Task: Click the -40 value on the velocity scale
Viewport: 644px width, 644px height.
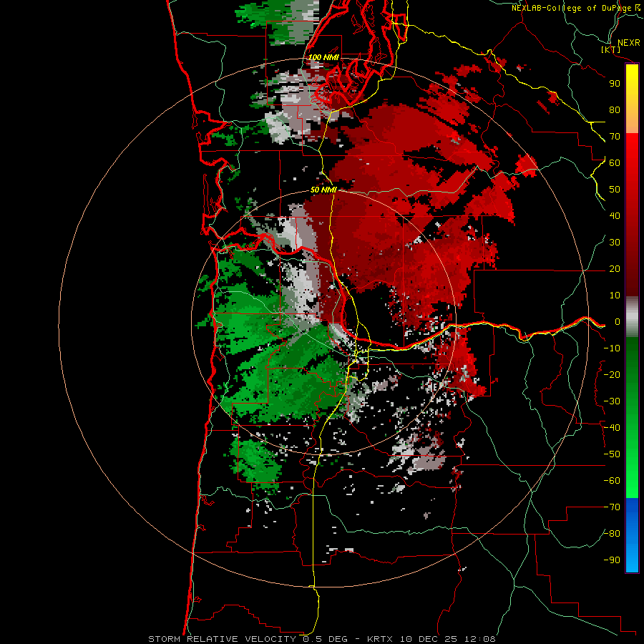Action: 612,428
